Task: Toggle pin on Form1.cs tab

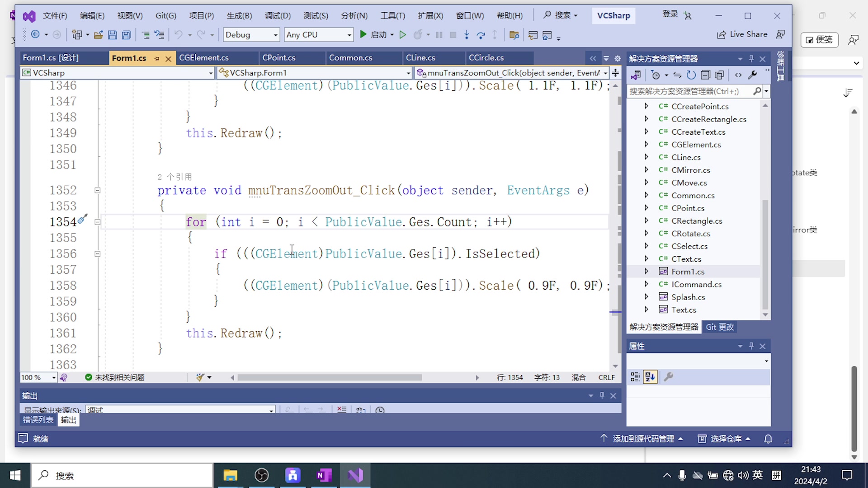Action: coord(157,58)
